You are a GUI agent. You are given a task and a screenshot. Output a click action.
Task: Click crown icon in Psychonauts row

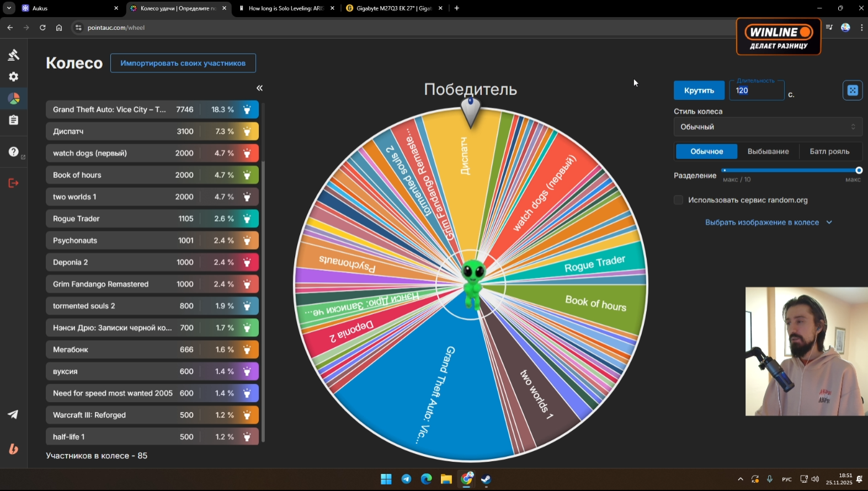point(247,240)
